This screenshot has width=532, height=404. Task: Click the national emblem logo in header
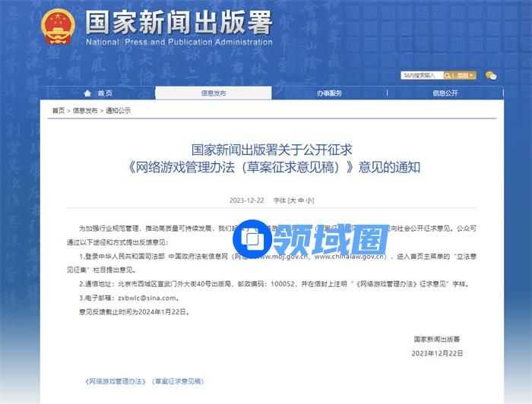(x=59, y=26)
